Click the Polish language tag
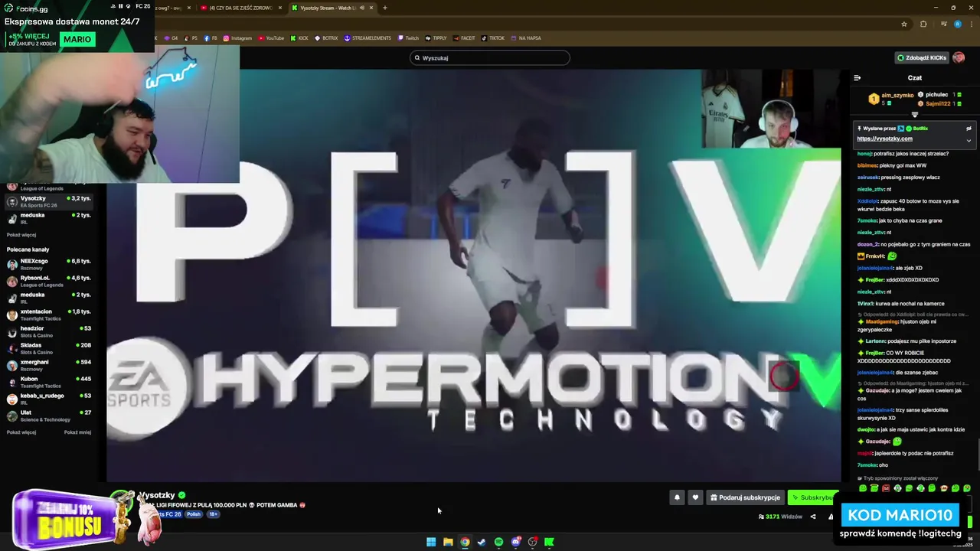Viewport: 980px width, 551px height. pyautogui.click(x=194, y=514)
